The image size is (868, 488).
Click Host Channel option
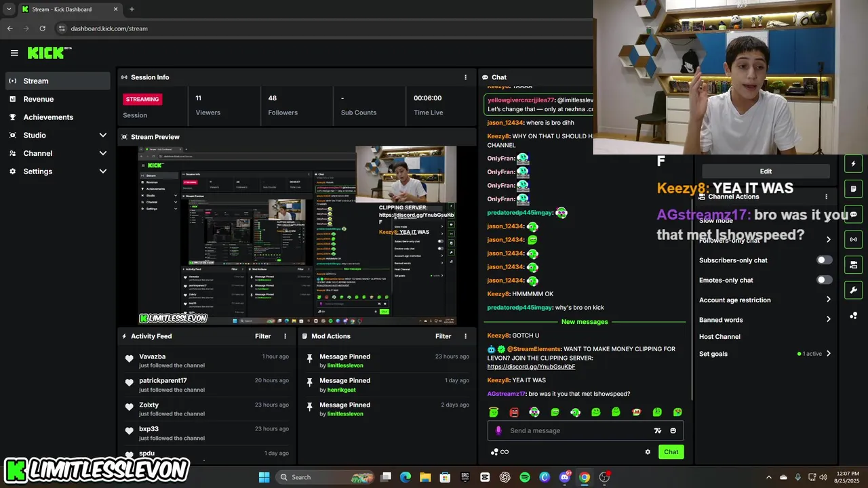(x=719, y=337)
